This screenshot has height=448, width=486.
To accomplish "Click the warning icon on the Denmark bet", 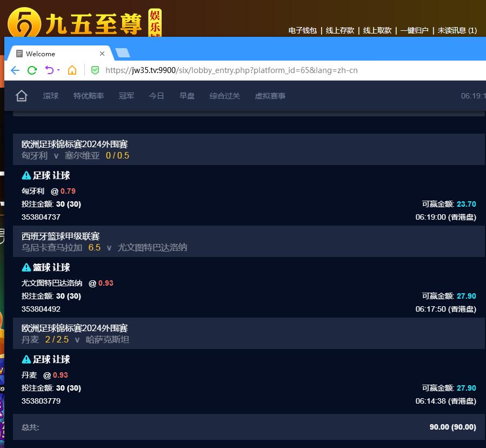I will click(x=26, y=359).
